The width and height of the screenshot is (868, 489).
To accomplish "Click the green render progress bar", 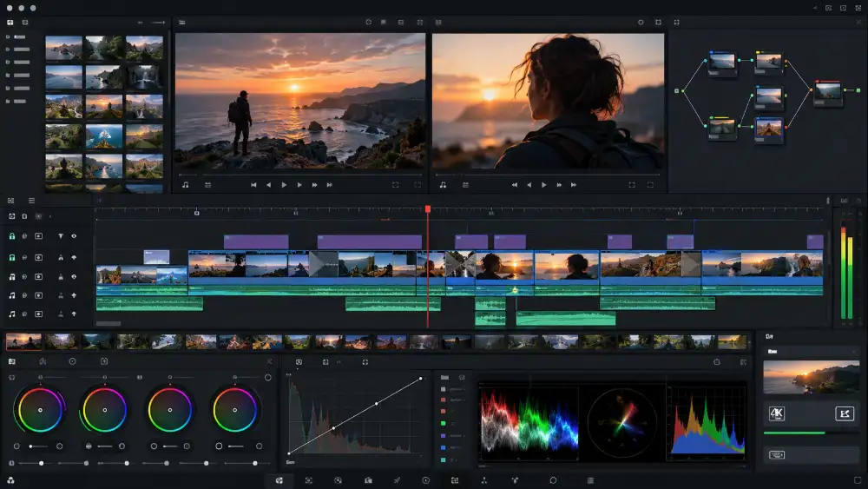I will (x=794, y=433).
